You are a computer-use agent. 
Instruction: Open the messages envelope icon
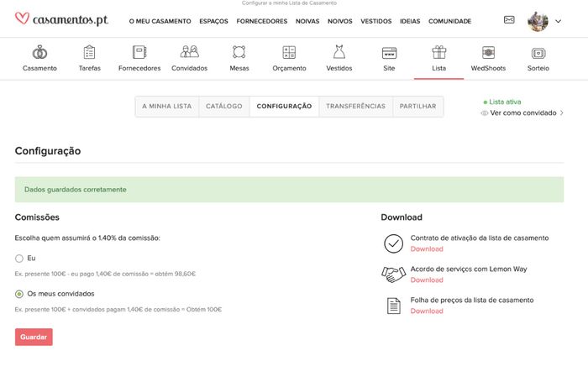tap(508, 20)
